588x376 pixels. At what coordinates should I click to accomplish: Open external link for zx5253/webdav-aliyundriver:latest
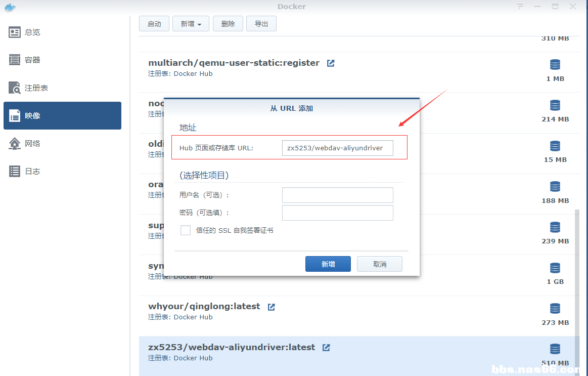[326, 348]
